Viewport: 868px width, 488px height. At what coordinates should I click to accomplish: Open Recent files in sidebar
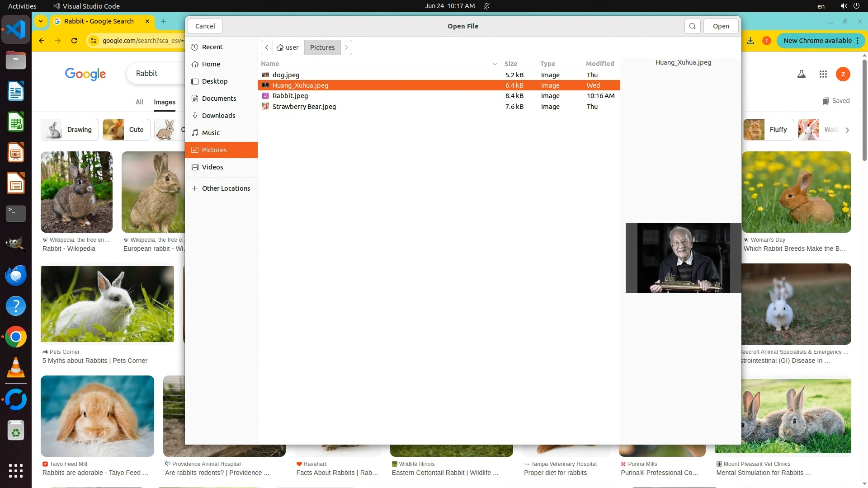pos(212,47)
